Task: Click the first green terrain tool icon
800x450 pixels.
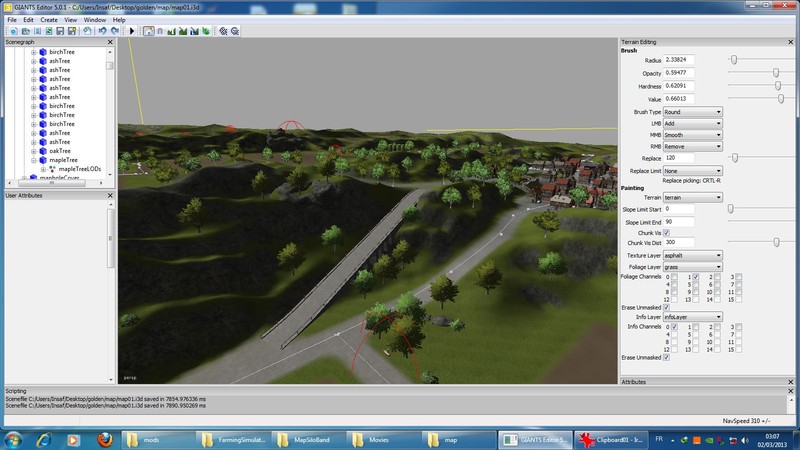Action: click(171, 31)
